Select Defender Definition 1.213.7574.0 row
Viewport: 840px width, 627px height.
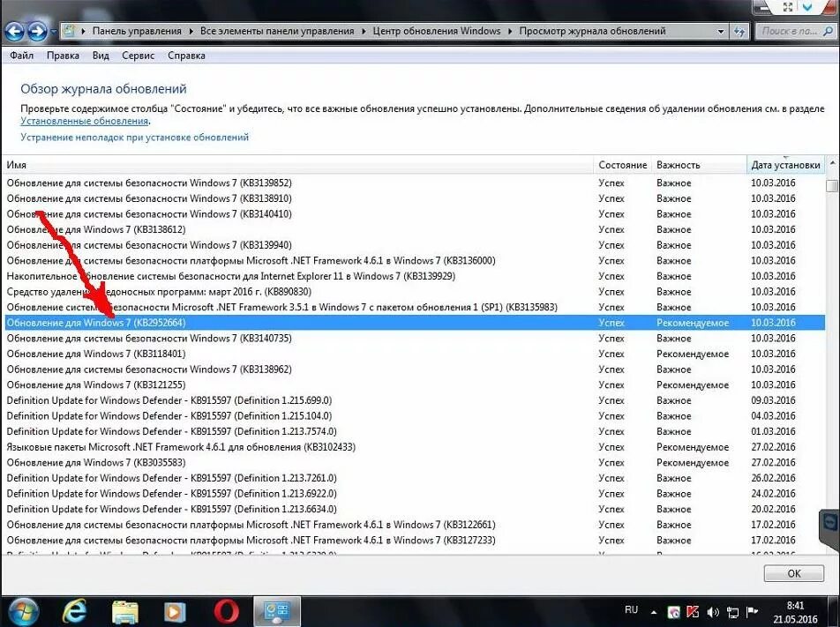[x=414, y=431]
